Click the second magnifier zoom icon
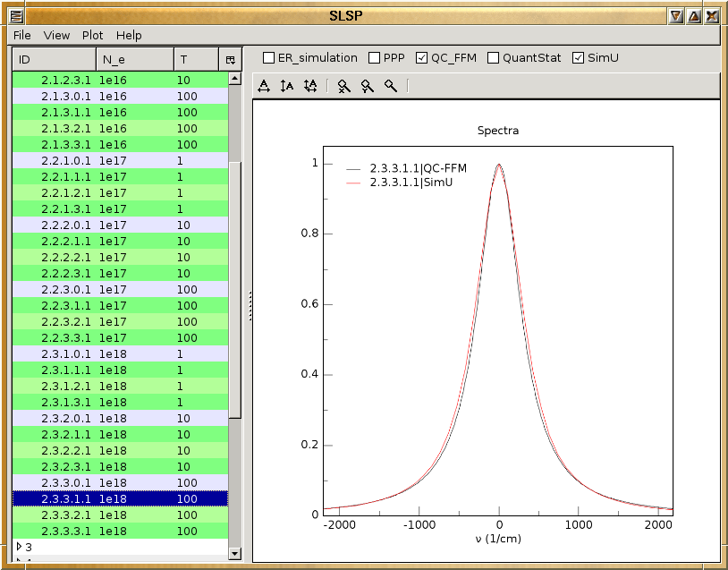Screen dimensions: 728x570 point(367,86)
